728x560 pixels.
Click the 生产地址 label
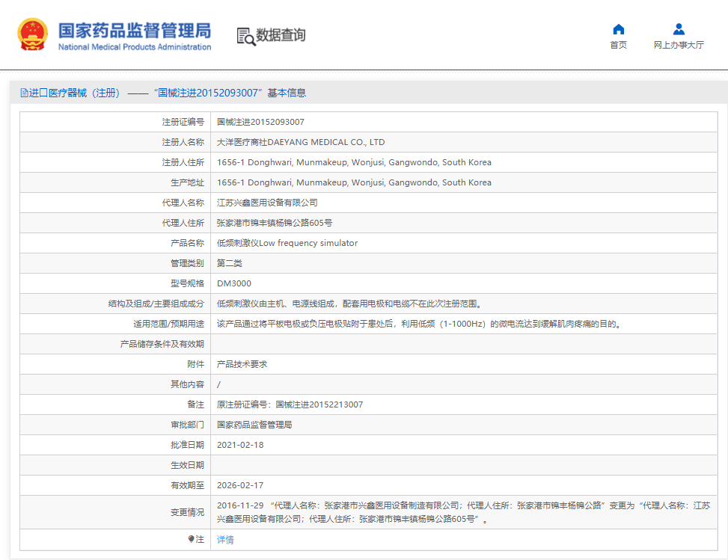187,182
